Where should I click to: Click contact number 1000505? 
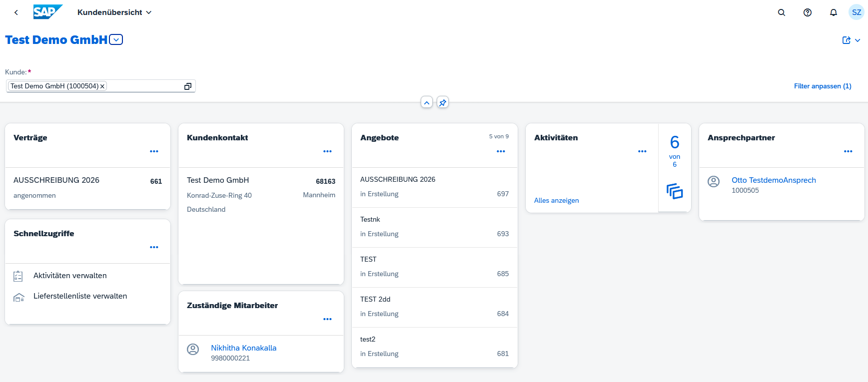(x=745, y=190)
